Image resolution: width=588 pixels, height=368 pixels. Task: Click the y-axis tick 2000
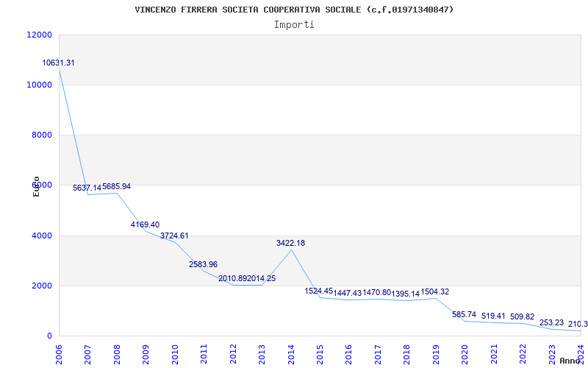tap(41, 286)
